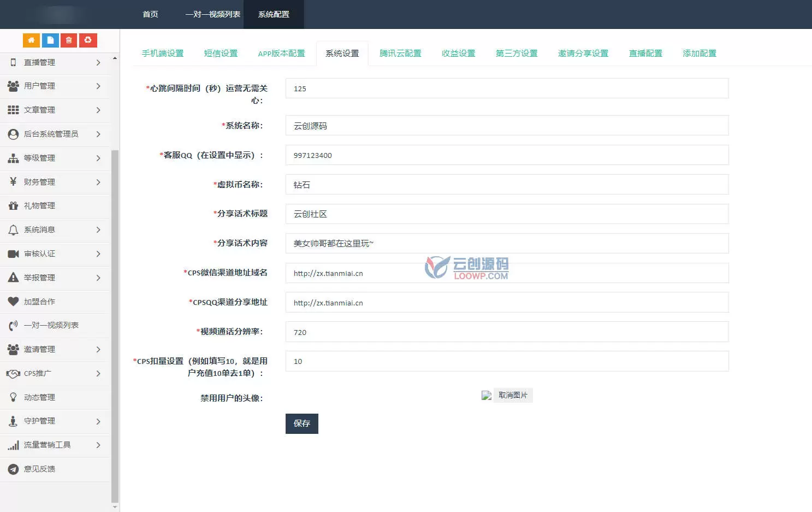Expand the 流量营销工具 chevron
The image size is (812, 512).
pos(98,445)
